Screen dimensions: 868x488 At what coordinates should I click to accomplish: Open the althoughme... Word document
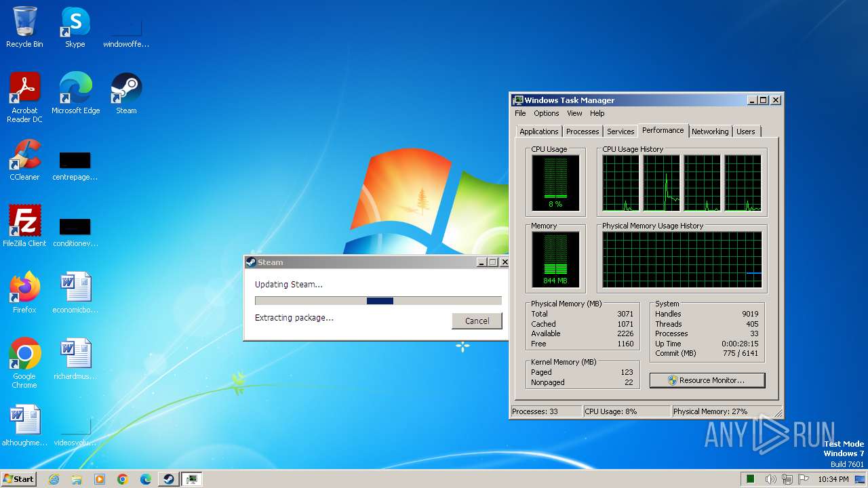click(24, 426)
